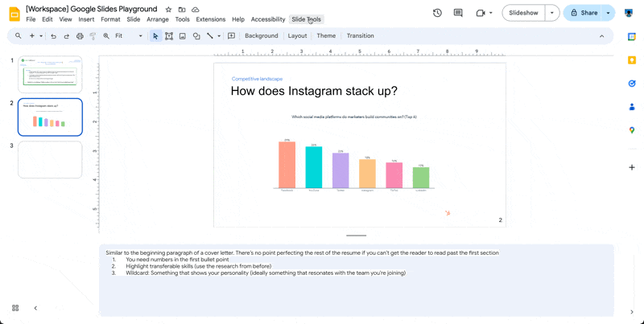Redo the last action

click(x=67, y=36)
